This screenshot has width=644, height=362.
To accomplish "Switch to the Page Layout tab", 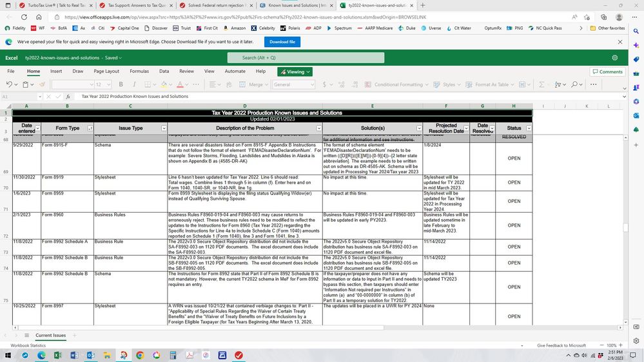I will 106,71.
